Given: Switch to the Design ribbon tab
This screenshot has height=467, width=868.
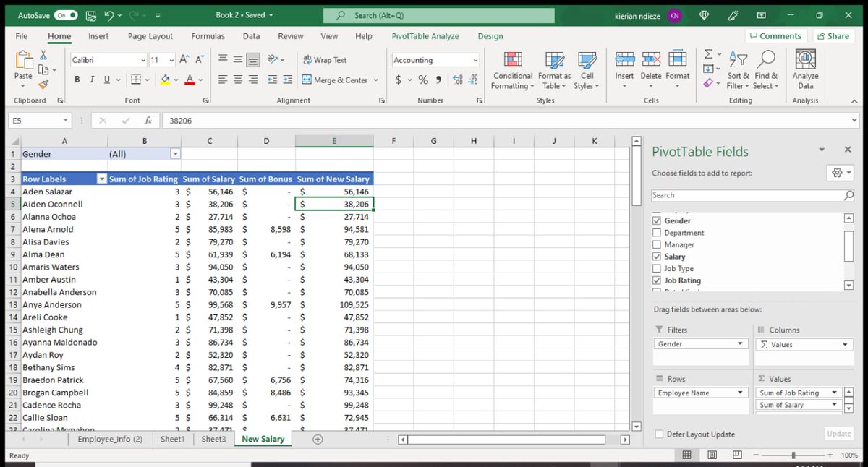Looking at the screenshot, I should pyautogui.click(x=490, y=36).
